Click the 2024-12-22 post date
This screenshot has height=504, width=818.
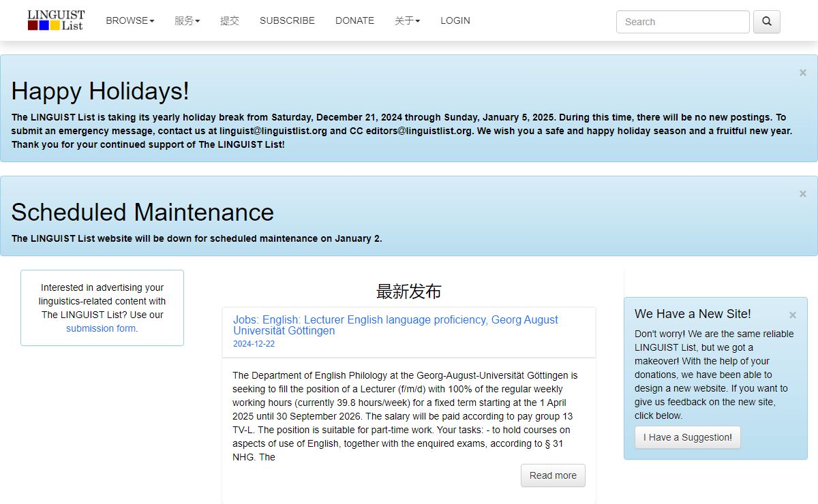(x=254, y=344)
